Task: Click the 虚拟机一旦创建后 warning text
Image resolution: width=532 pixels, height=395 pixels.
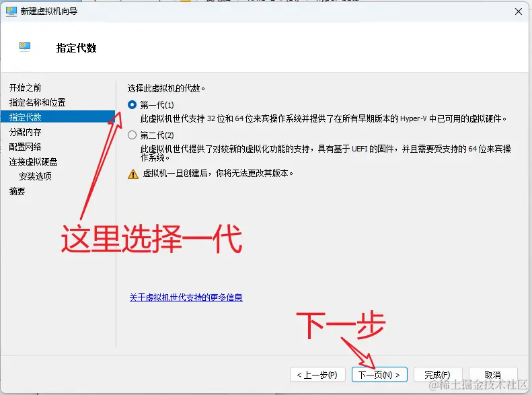Action: [218, 174]
